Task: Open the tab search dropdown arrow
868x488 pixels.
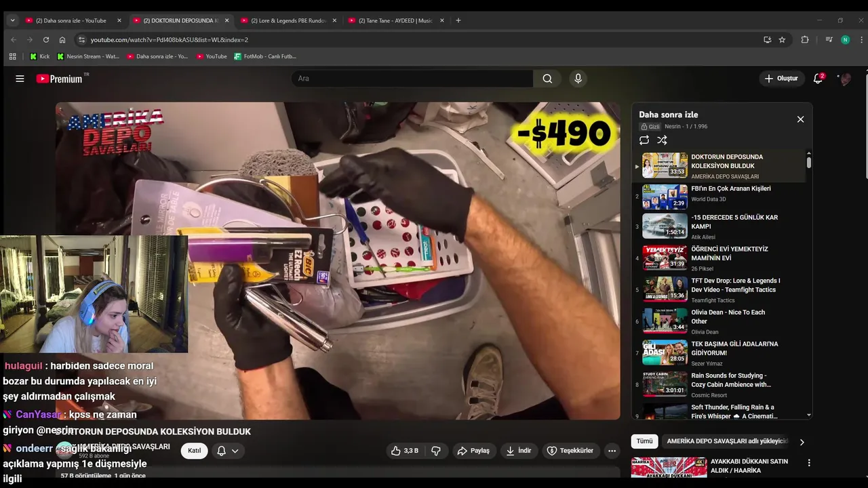Action: tap(12, 20)
